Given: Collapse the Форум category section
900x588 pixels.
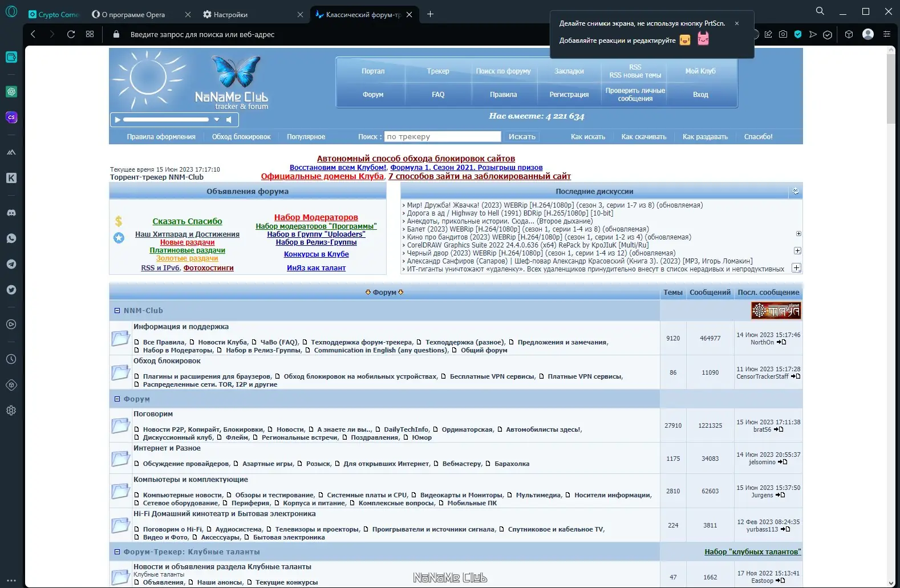Looking at the screenshot, I should pos(117,399).
